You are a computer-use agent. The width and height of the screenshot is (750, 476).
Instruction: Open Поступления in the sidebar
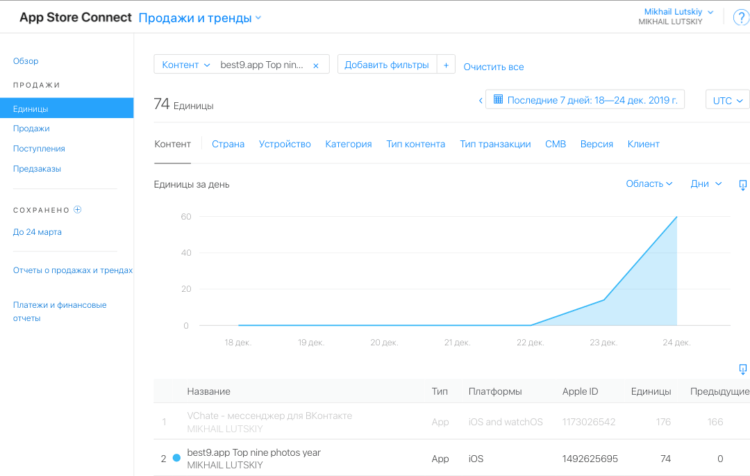pos(39,148)
